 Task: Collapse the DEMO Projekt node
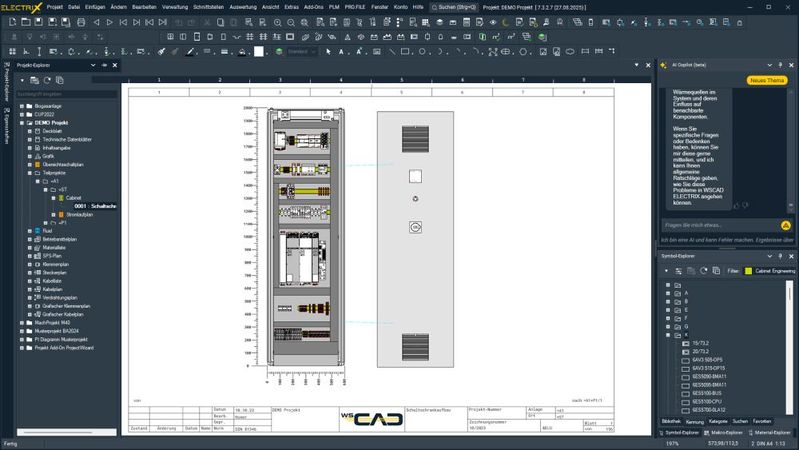22,123
